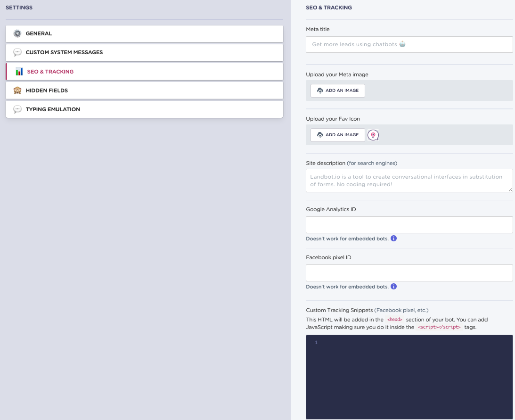Click the upload cloud icon in Meta image button
The height and width of the screenshot is (420, 515).
pos(320,91)
